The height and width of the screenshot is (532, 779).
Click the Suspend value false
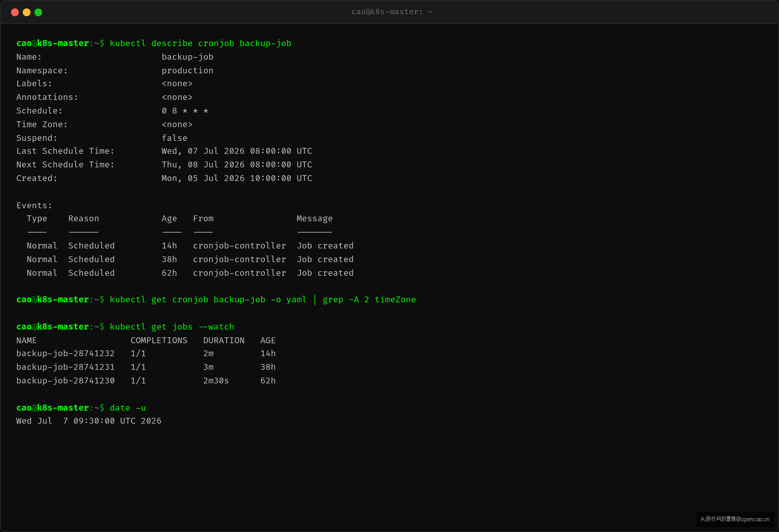click(174, 138)
